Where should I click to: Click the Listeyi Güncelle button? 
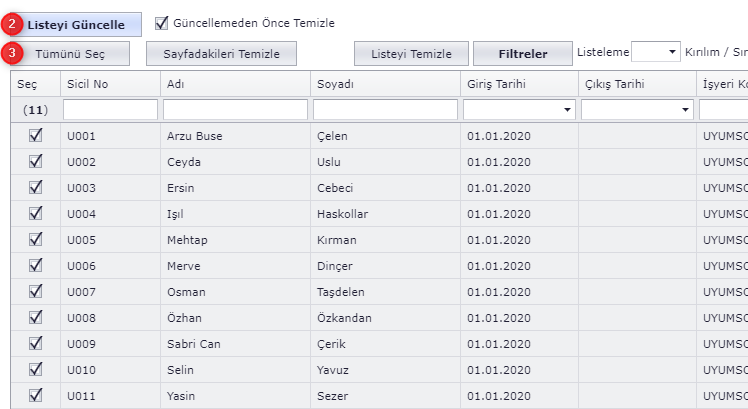pyautogui.click(x=75, y=23)
